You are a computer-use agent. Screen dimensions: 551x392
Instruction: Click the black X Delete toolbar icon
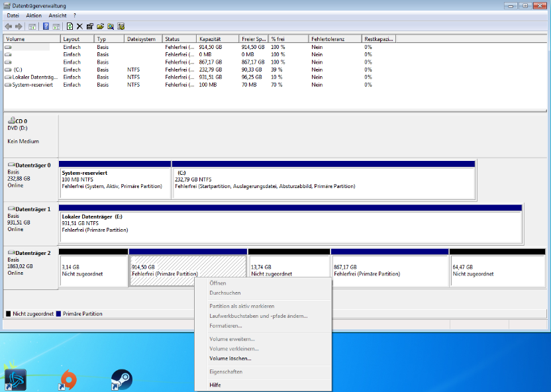pos(79,26)
